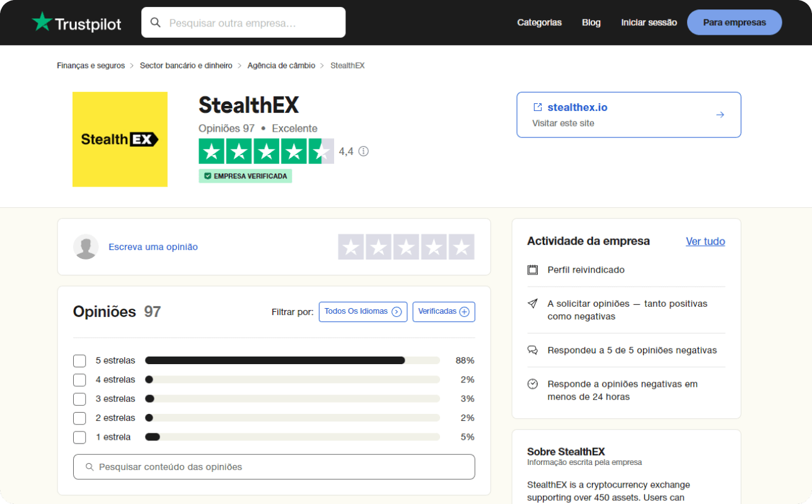
Task: Check the 5 estrelas filter checkbox
Action: [79, 361]
